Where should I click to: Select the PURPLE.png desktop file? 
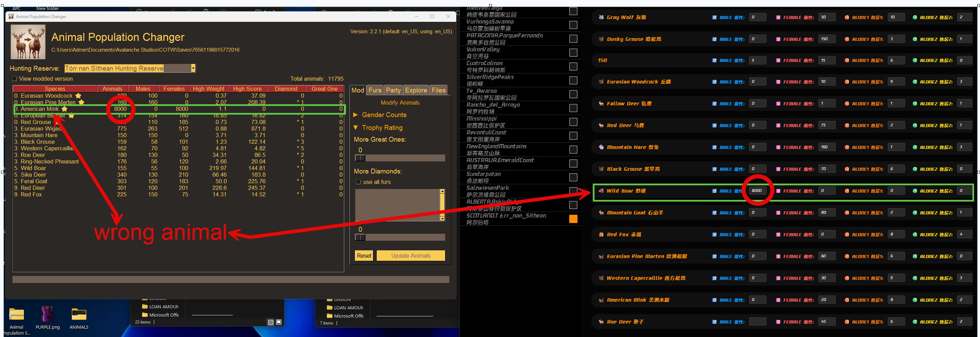coord(47,318)
